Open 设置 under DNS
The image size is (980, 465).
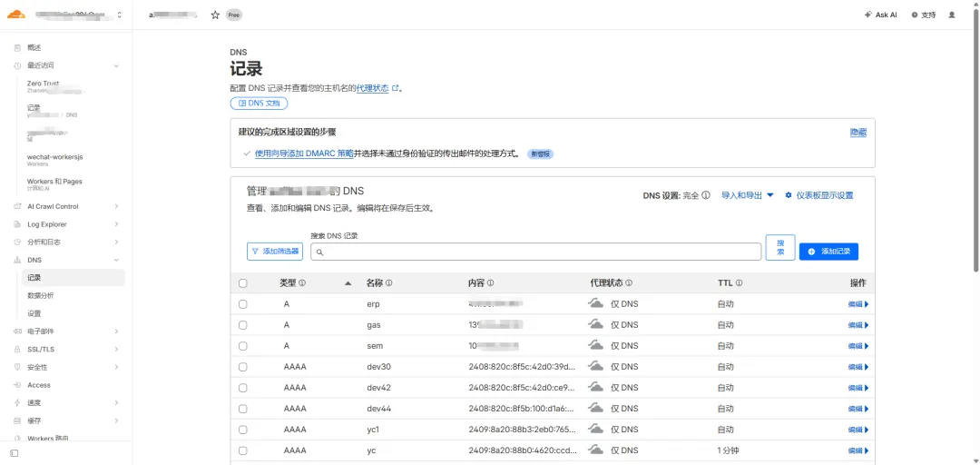click(x=34, y=313)
